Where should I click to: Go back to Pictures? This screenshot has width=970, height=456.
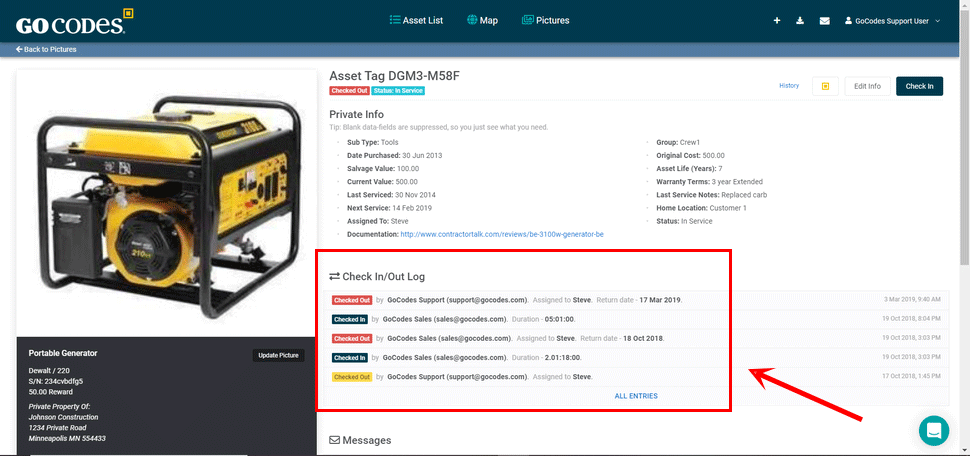pyautogui.click(x=46, y=49)
